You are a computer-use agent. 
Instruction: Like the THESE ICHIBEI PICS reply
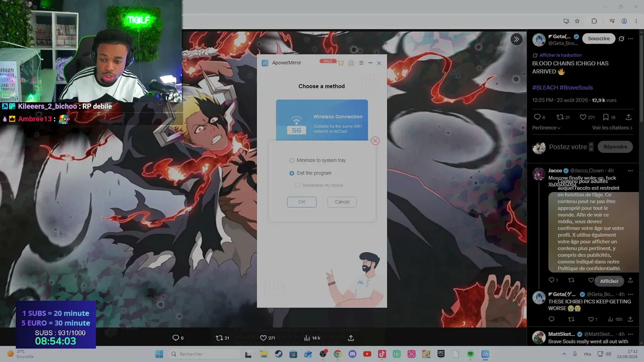[x=591, y=319]
